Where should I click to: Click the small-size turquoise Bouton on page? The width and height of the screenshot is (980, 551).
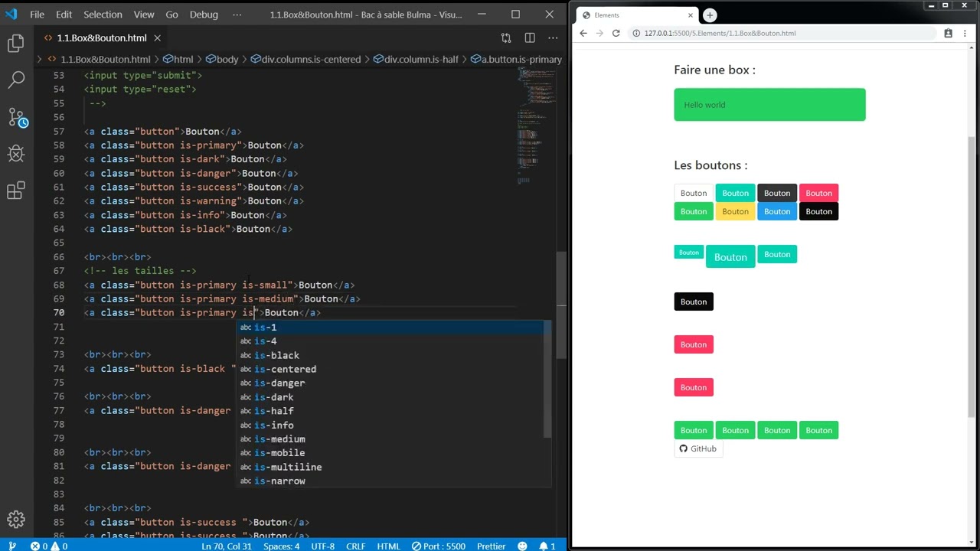(x=689, y=253)
